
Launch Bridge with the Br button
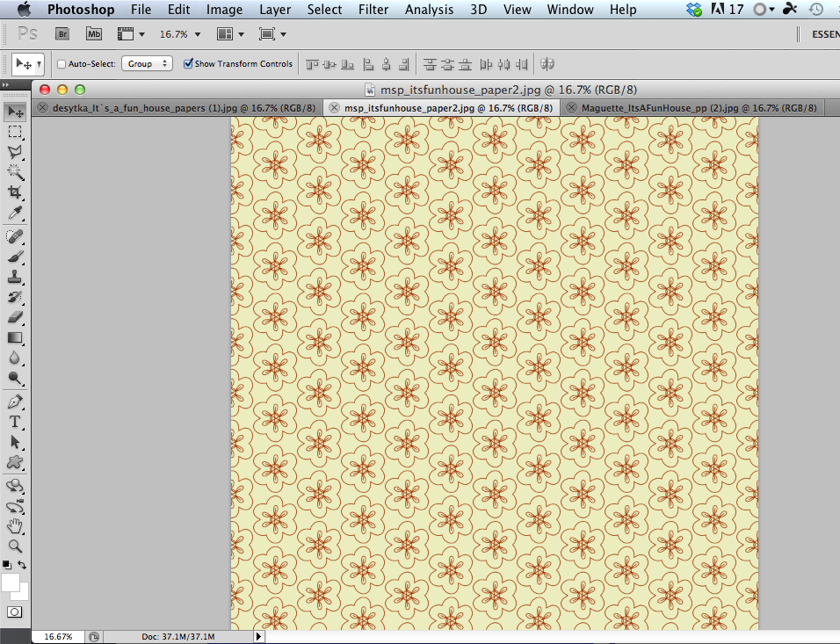[62, 33]
